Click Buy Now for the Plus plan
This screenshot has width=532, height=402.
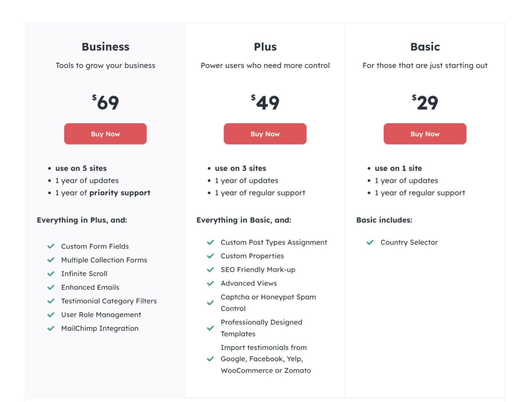pos(265,134)
